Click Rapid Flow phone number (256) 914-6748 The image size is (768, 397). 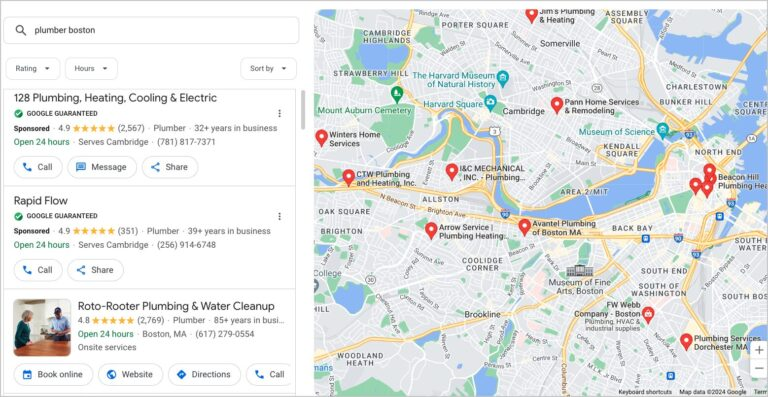(x=186, y=245)
